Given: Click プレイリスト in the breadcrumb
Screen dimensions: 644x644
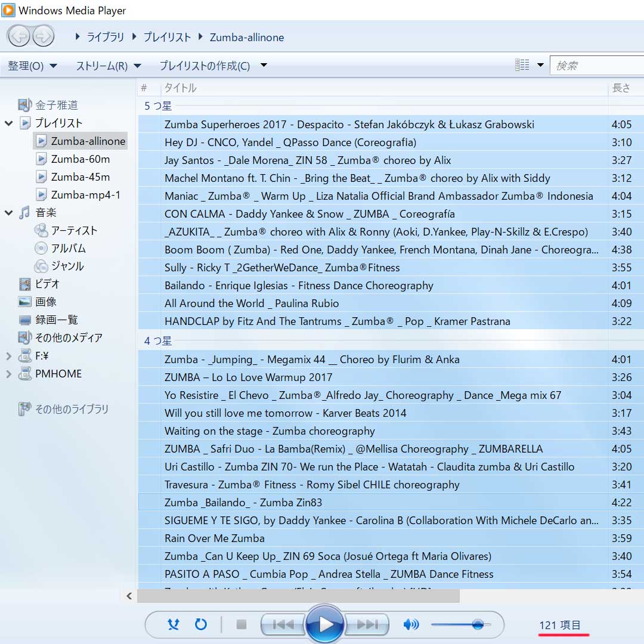Looking at the screenshot, I should tap(167, 37).
